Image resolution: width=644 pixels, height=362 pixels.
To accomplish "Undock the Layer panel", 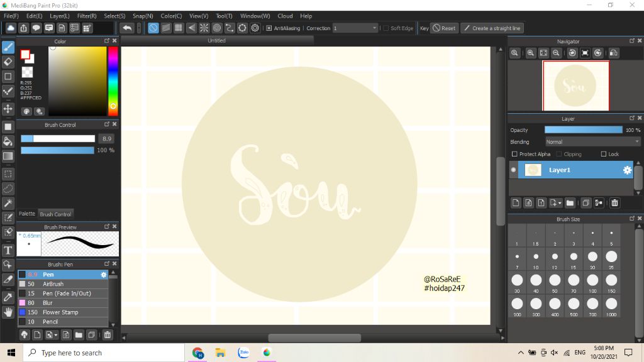I will (631, 118).
